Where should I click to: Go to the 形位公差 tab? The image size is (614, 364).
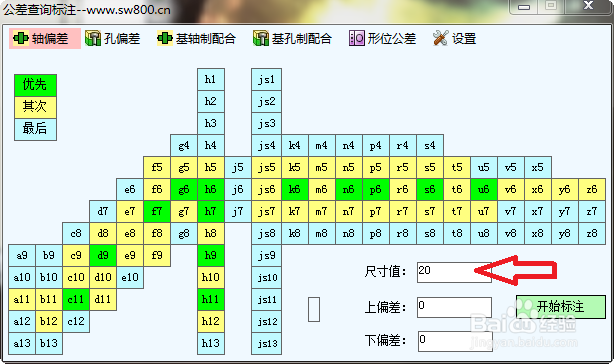tap(382, 38)
